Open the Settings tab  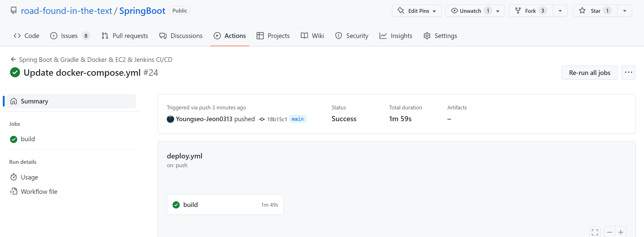tap(440, 36)
